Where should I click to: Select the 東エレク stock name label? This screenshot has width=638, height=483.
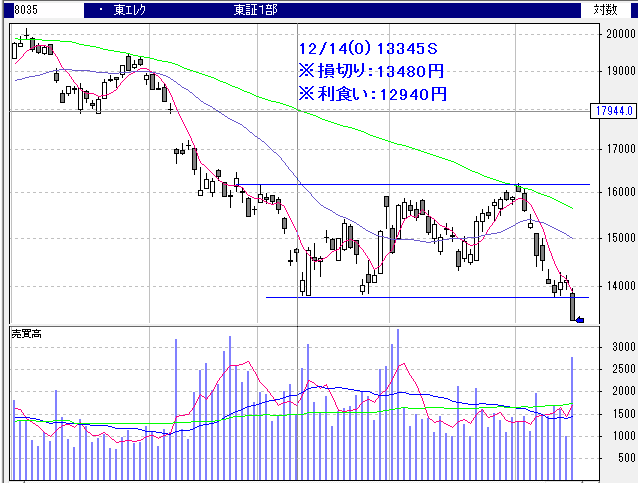(x=135, y=9)
